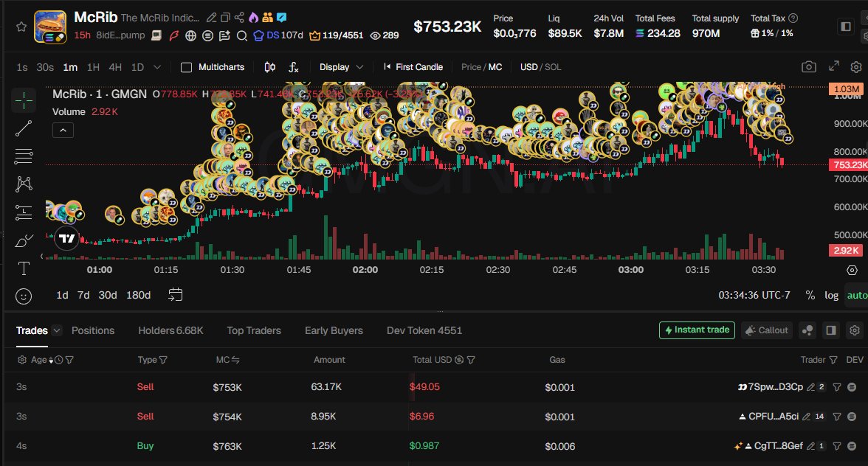
Task: Select the horizontal lines Fibonacci tool
Action: (x=24, y=156)
